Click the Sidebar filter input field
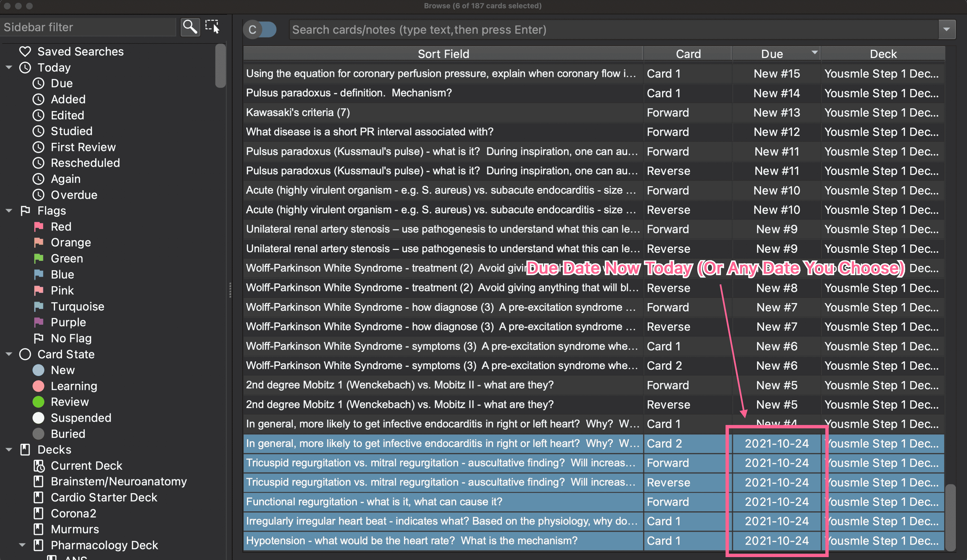Screen dimensions: 967x560 pos(88,27)
